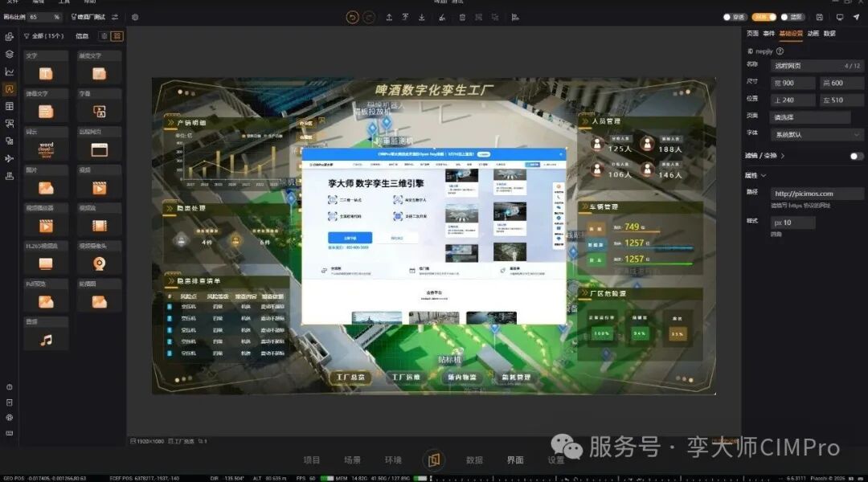The height and width of the screenshot is (482, 868).
Task: Open the 环境 bottom navigation tab
Action: tap(393, 460)
